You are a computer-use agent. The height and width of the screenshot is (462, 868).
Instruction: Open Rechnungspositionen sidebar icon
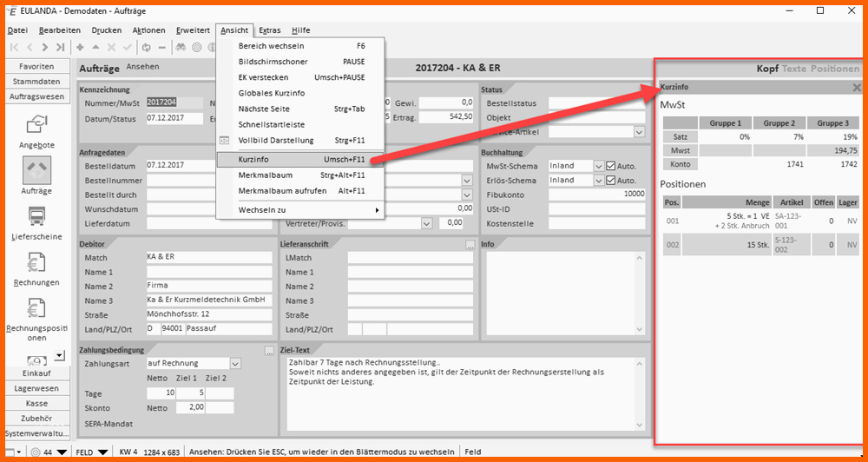pos(37,307)
